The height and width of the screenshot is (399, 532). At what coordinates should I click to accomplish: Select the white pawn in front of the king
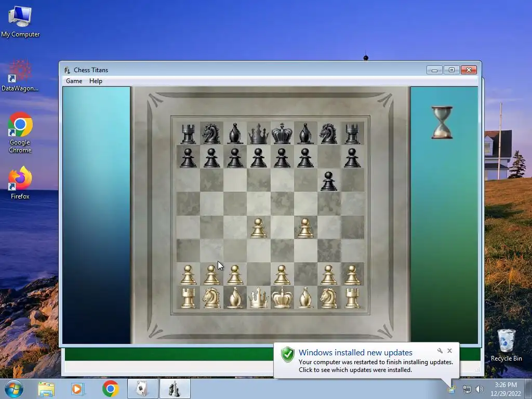282,275
